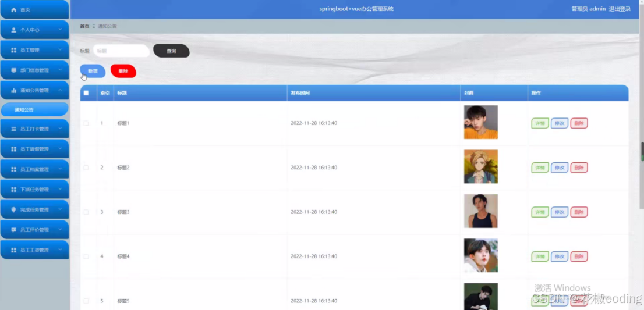
Task: Check the checkbox for row 标题4
Action: [x=86, y=256]
